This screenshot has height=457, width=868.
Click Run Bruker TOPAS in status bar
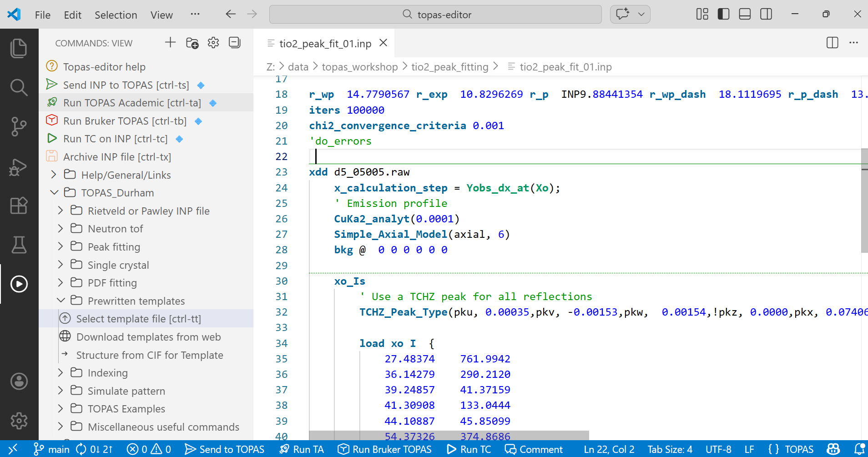[385, 449]
